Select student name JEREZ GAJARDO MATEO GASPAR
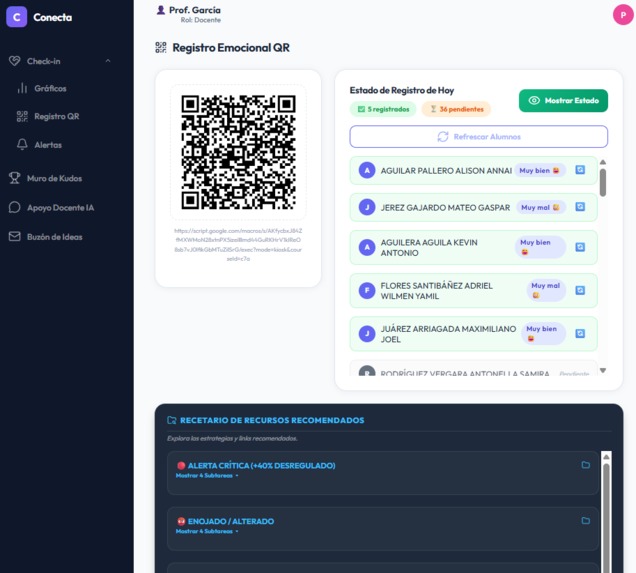636x573 pixels. (445, 208)
